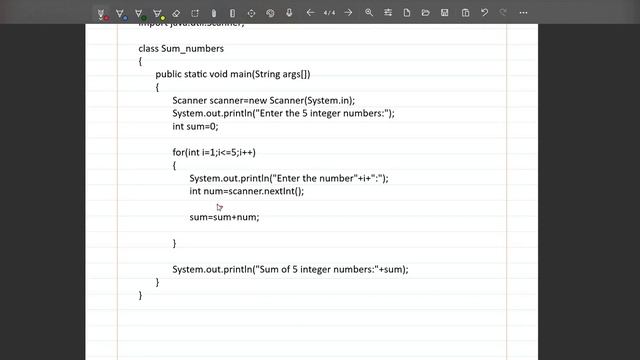Open the more options ellipsis menu
Viewport: 640px width, 360px height.
pos(523,13)
